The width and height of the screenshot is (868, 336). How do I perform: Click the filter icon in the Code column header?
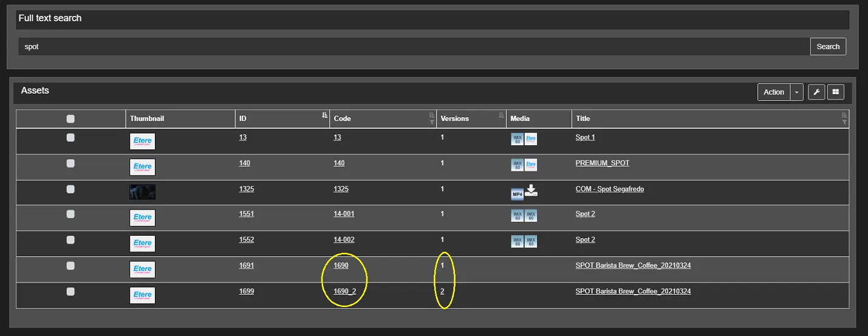432,122
